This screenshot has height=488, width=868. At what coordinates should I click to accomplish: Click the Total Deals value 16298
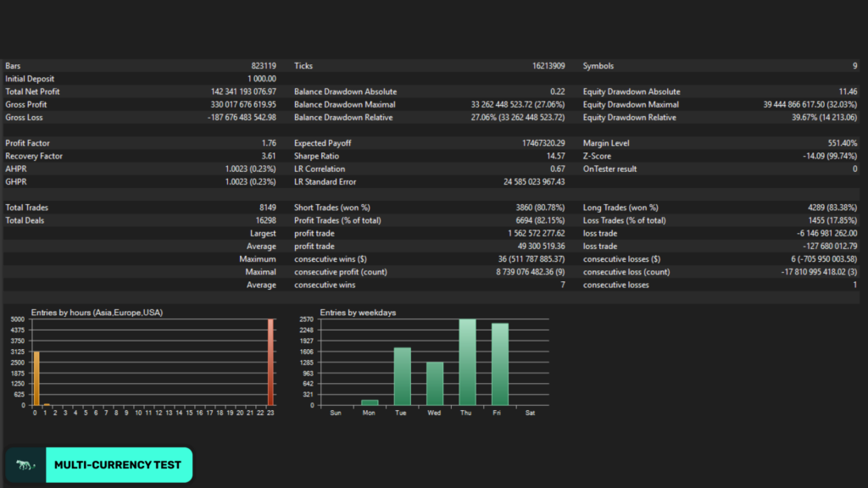point(265,221)
